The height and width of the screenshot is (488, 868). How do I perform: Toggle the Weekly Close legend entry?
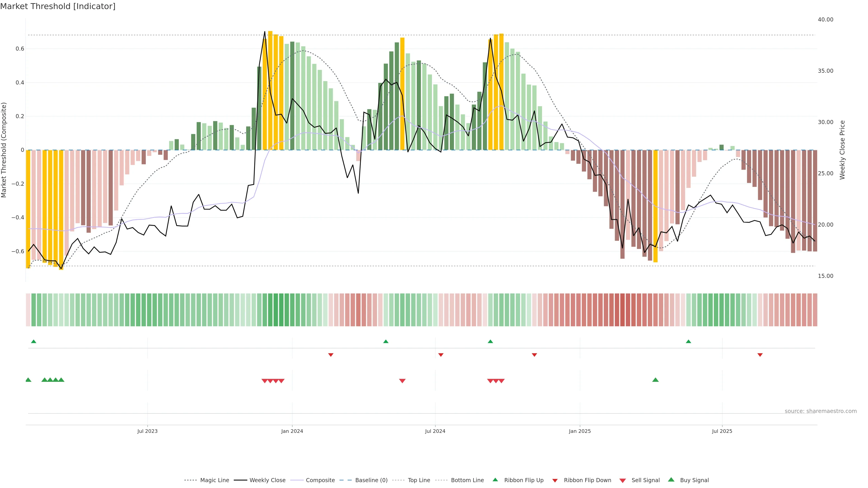pyautogui.click(x=267, y=480)
